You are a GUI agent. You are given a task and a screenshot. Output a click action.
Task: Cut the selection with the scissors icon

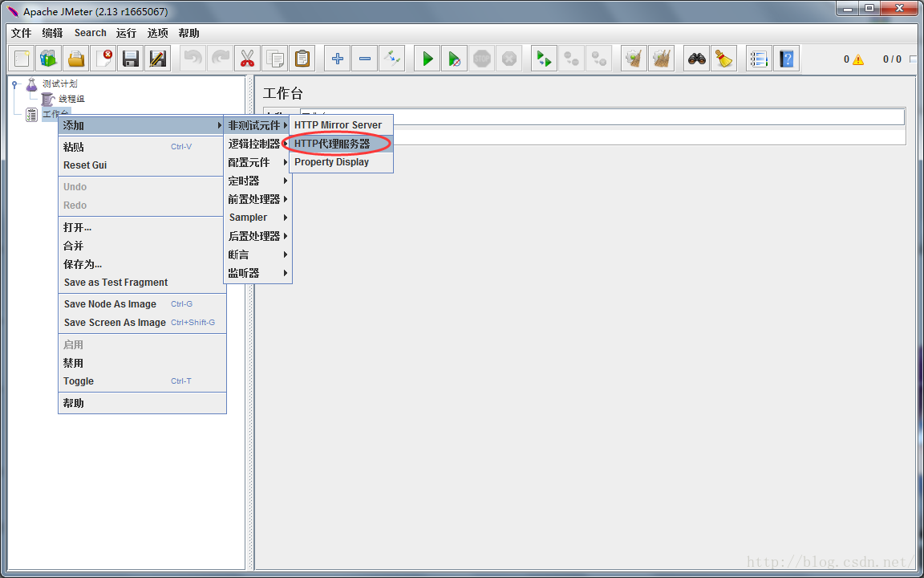(247, 59)
